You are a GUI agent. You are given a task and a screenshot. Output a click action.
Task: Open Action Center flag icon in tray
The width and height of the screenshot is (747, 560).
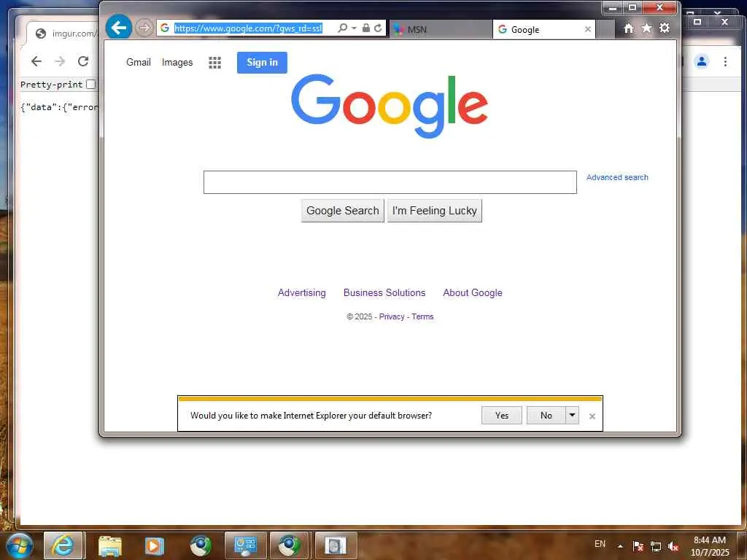[638, 546]
